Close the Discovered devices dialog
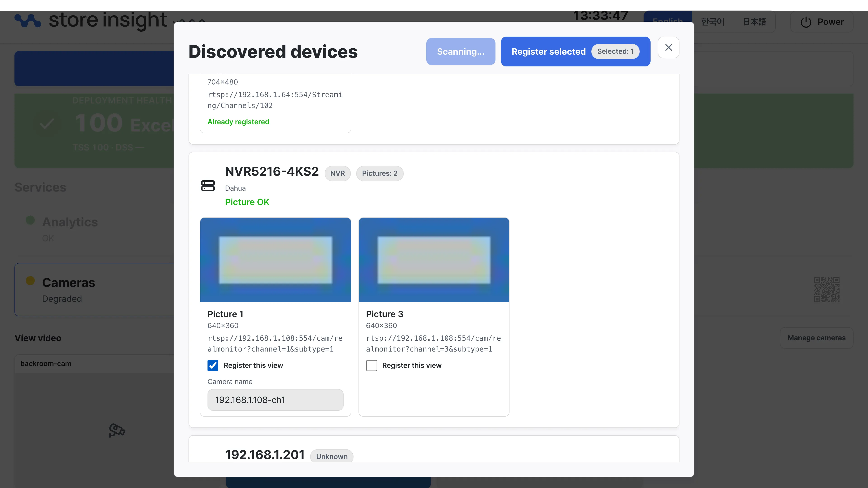Image resolution: width=868 pixels, height=488 pixels. pyautogui.click(x=668, y=47)
